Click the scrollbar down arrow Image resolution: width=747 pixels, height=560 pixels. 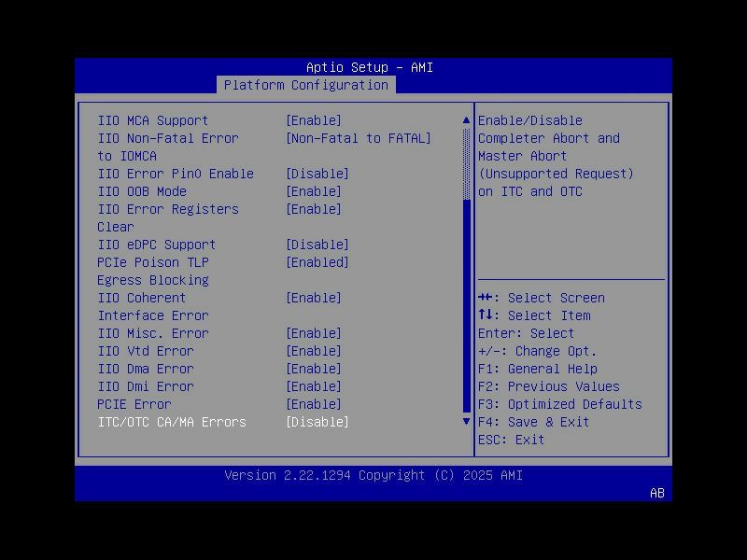464,422
